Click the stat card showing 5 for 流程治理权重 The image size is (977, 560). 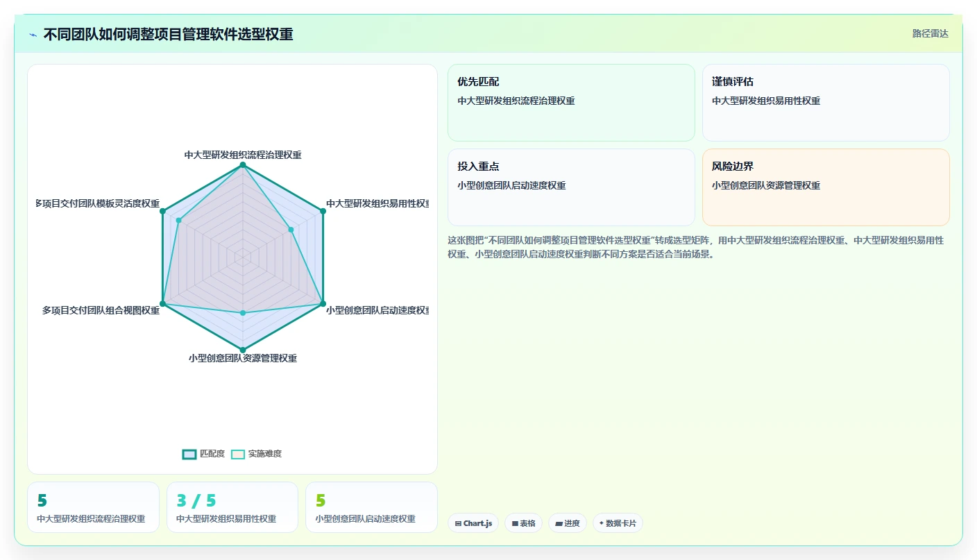tap(93, 507)
